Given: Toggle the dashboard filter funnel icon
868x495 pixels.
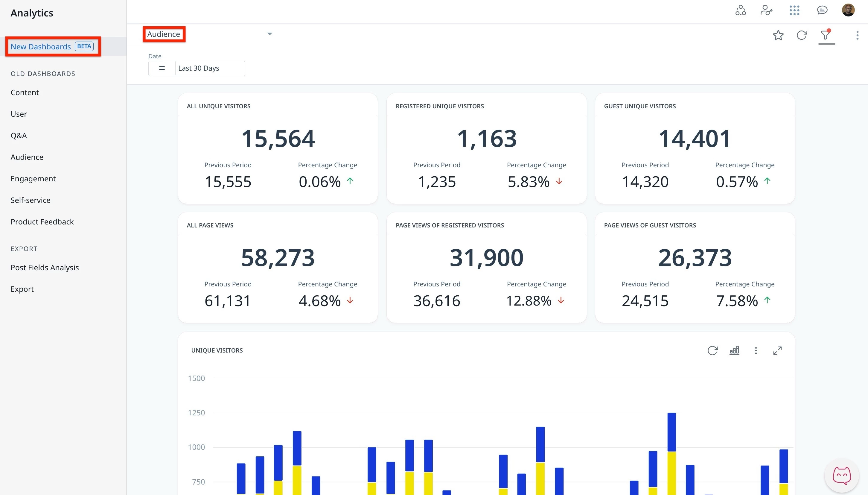Looking at the screenshot, I should 826,35.
